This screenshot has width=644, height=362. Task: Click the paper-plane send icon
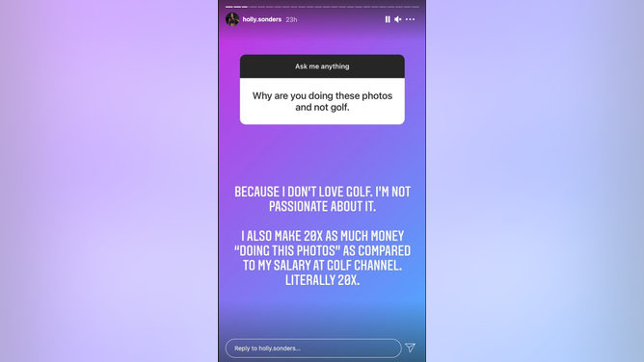pyautogui.click(x=410, y=348)
